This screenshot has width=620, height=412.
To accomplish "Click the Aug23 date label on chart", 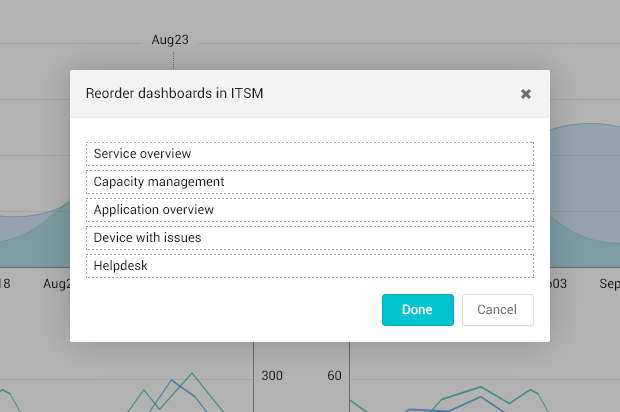I will [x=170, y=40].
